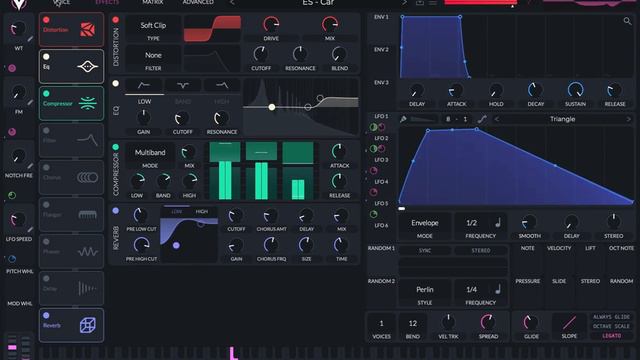Click the Random 1 SYNC button

[424, 250]
